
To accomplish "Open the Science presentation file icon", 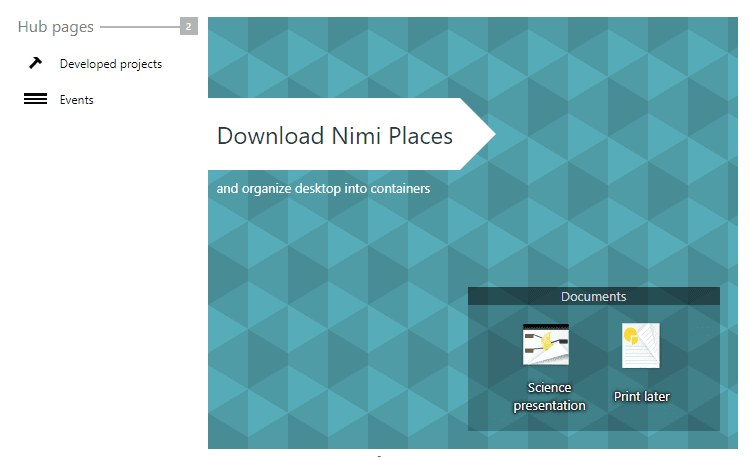I will pos(546,344).
